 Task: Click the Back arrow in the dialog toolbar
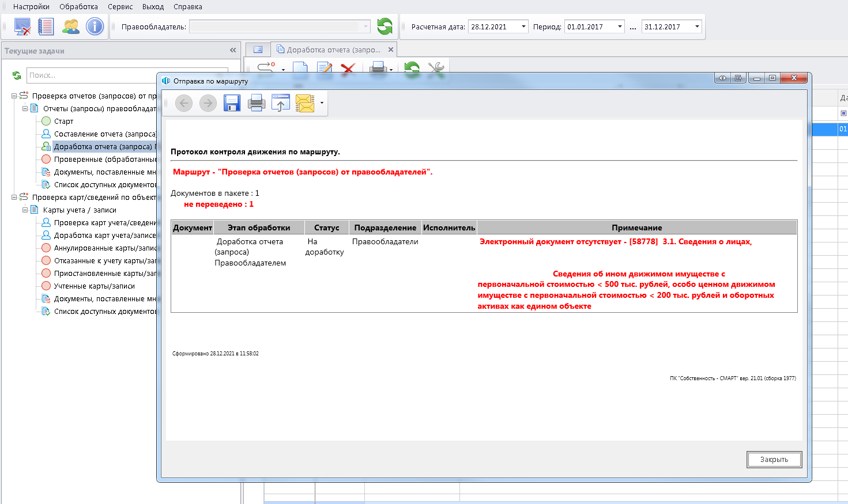(x=184, y=103)
